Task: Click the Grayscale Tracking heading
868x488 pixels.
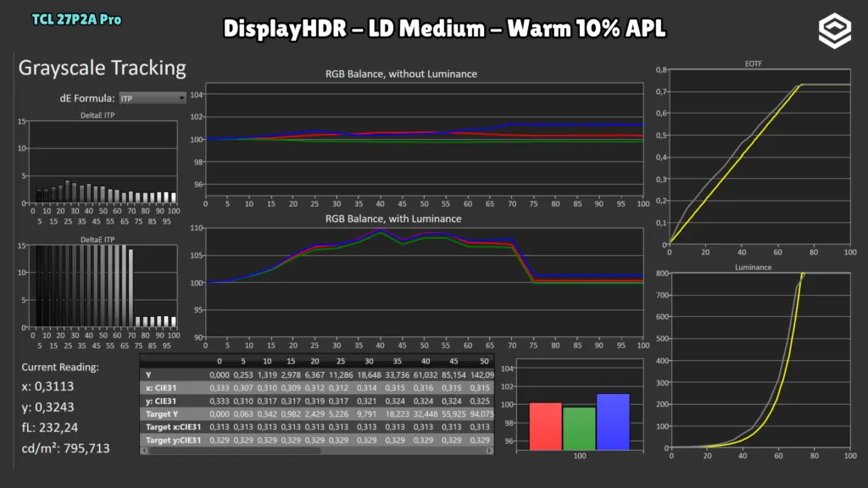Action: (103, 68)
